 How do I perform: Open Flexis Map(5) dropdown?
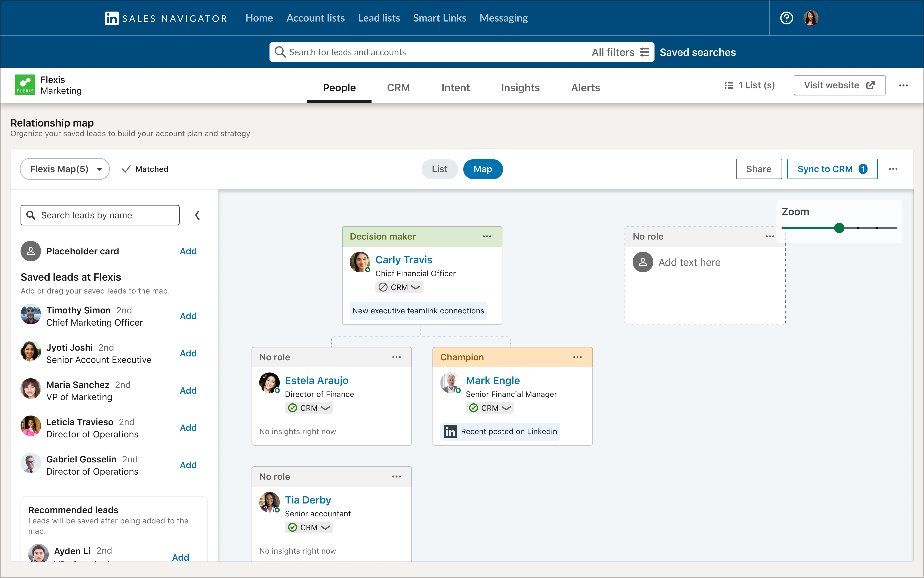coord(65,169)
